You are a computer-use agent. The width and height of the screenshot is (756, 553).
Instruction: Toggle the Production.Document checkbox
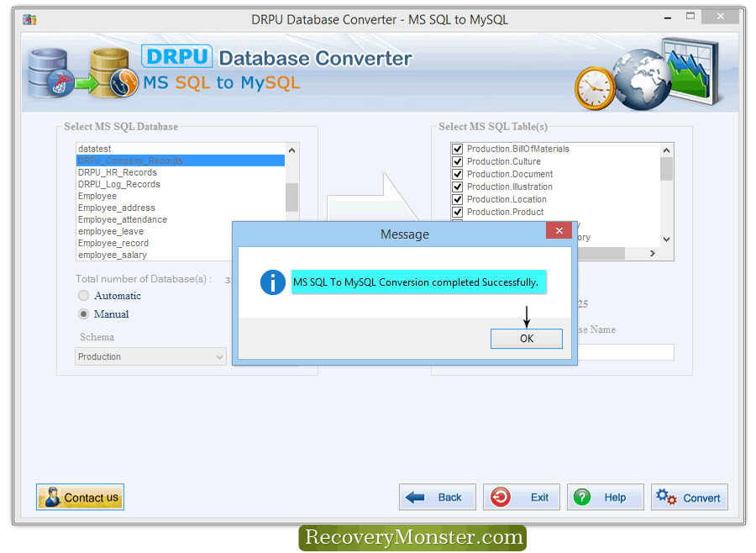457,174
